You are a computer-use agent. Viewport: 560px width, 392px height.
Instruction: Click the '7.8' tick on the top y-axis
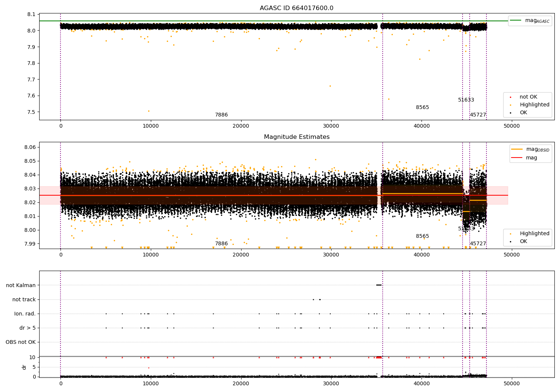click(x=32, y=63)
